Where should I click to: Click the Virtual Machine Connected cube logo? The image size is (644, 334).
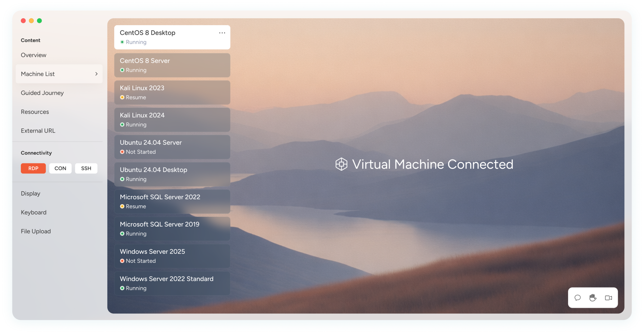coord(341,164)
